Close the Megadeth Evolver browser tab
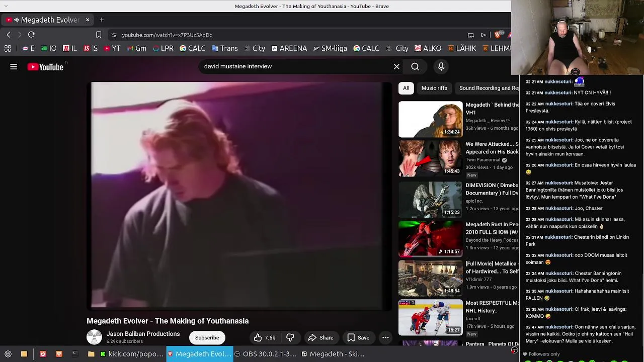The height and width of the screenshot is (362, 644). point(87,20)
